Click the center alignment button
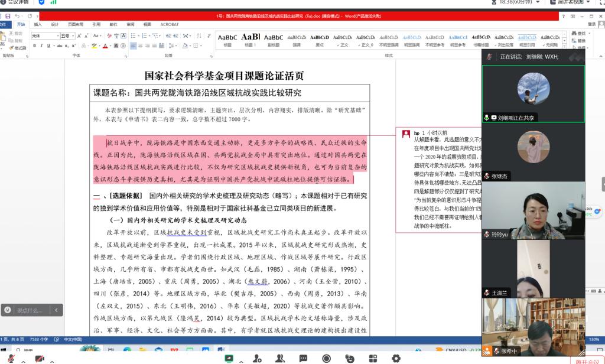Screen dimensions: 605x364 click(141, 45)
